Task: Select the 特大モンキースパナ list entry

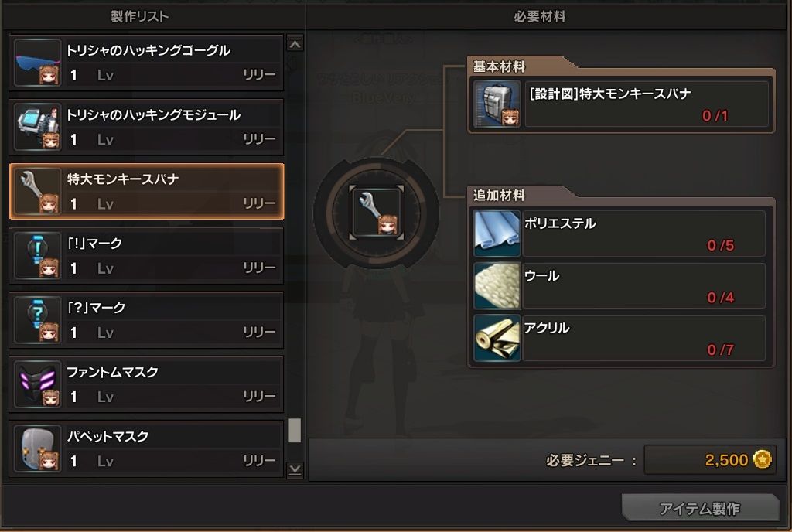Action: 146,191
